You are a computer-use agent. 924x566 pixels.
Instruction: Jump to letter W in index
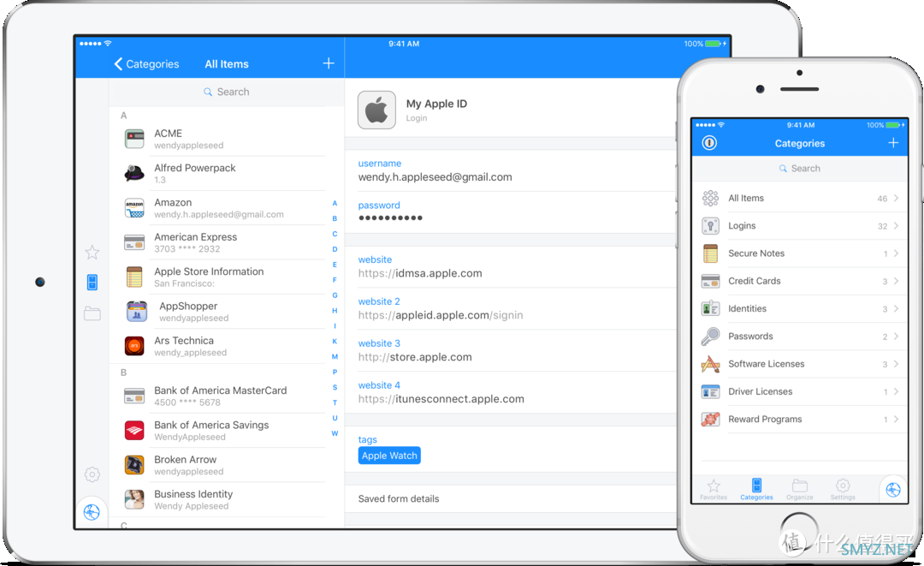pos(335,433)
